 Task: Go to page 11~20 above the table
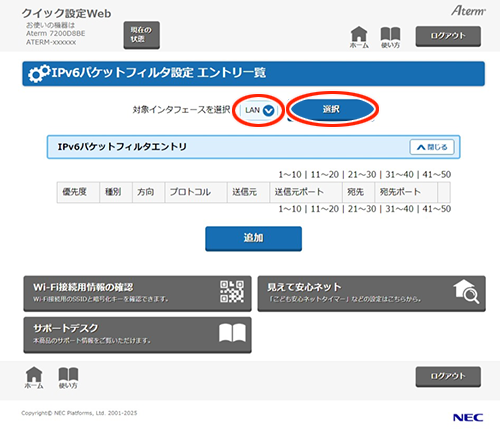tap(325, 174)
